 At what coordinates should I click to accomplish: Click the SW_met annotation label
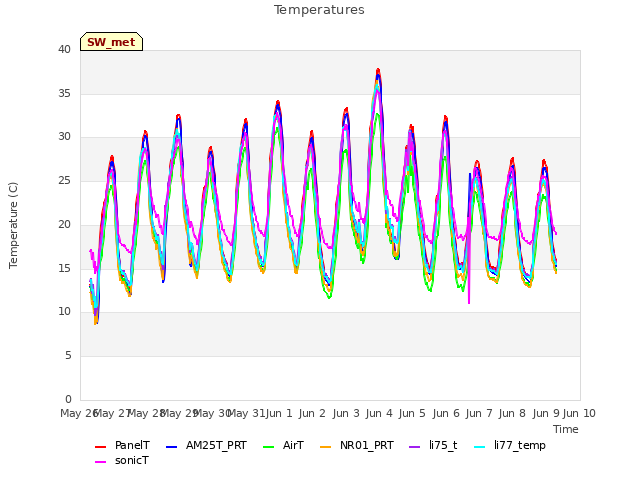click(111, 42)
